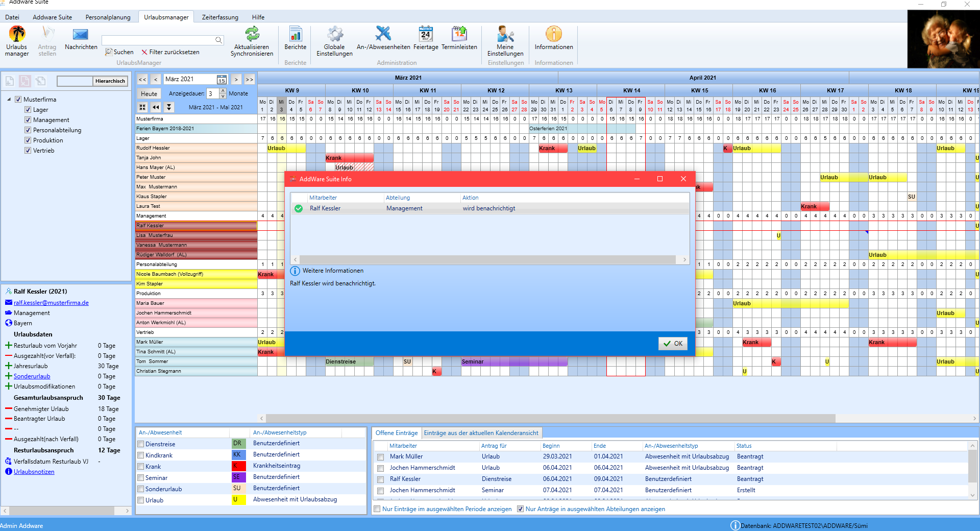Check the Urlaub absence checkbox
The width and height of the screenshot is (980, 531).
pos(141,500)
